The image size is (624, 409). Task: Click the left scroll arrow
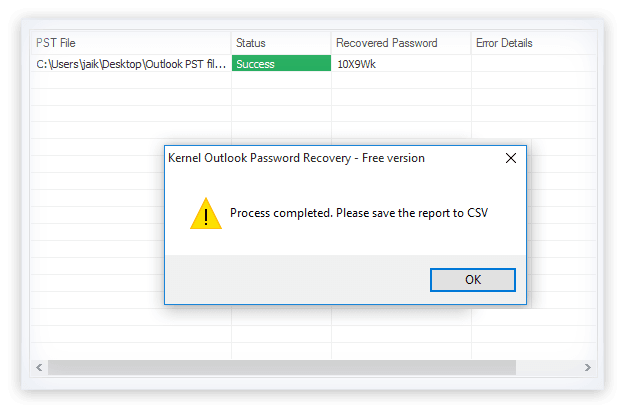click(39, 367)
